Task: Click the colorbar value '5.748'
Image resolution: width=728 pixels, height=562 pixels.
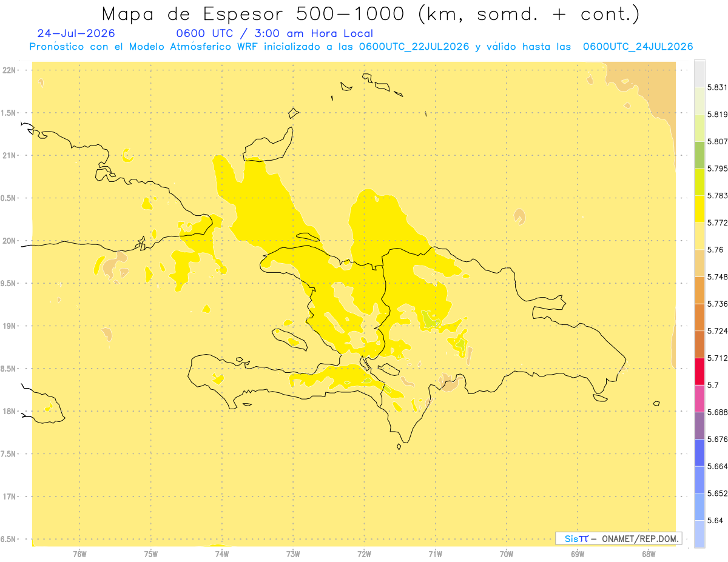Action: click(718, 277)
